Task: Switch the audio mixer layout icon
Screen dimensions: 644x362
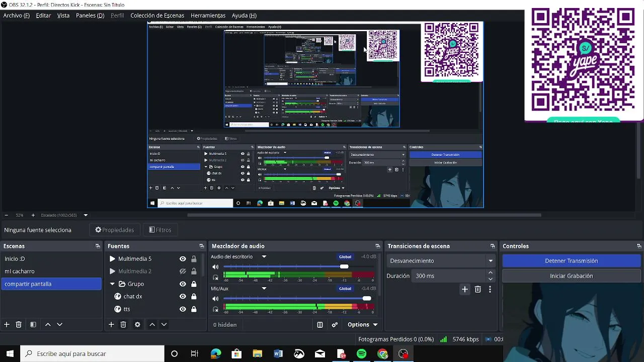Action: tap(320, 325)
